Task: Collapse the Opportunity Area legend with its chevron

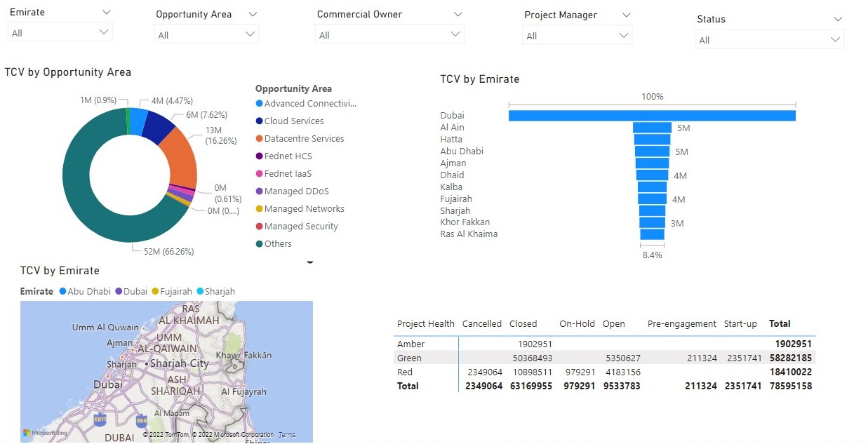Action: [309, 260]
